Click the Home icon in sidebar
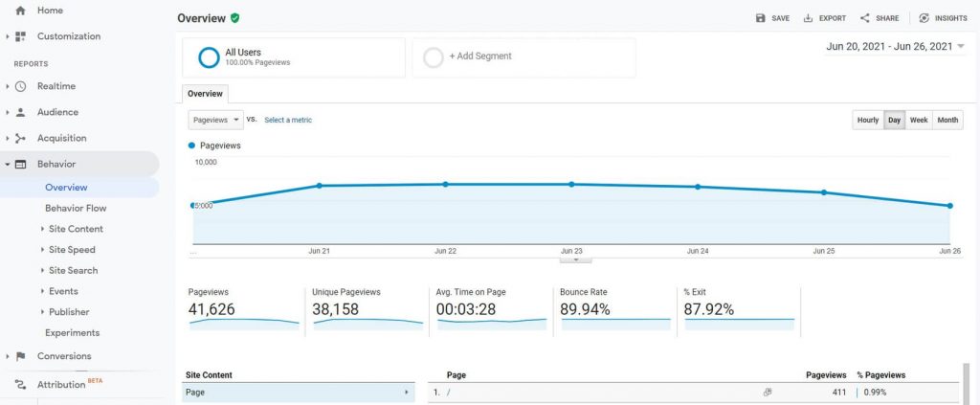980x405 pixels. click(x=20, y=11)
